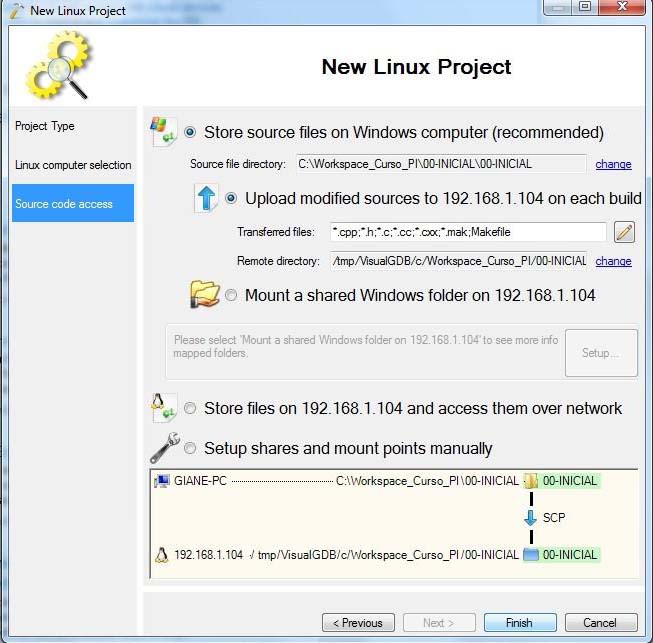This screenshot has height=643, width=653.
Task: Go to Linux computer selection step
Action: pyautogui.click(x=73, y=165)
